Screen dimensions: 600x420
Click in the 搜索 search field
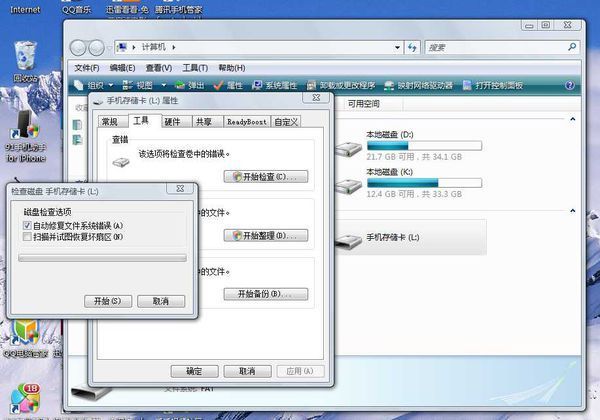pos(500,47)
